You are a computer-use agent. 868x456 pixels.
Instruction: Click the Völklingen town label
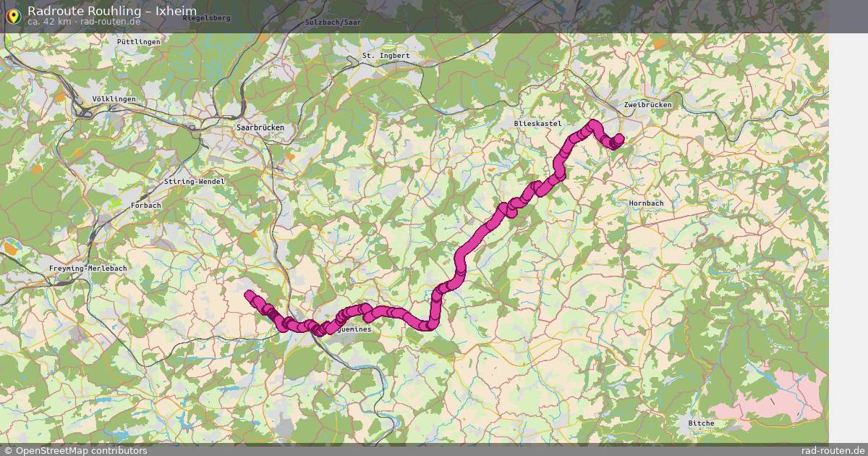pos(114,99)
